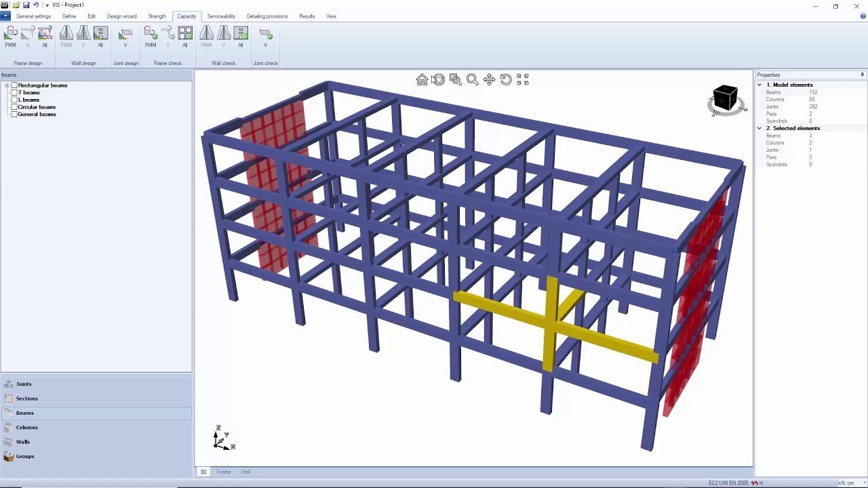The height and width of the screenshot is (488, 868).
Task: Open the Edit ribbon tab
Action: [92, 16]
